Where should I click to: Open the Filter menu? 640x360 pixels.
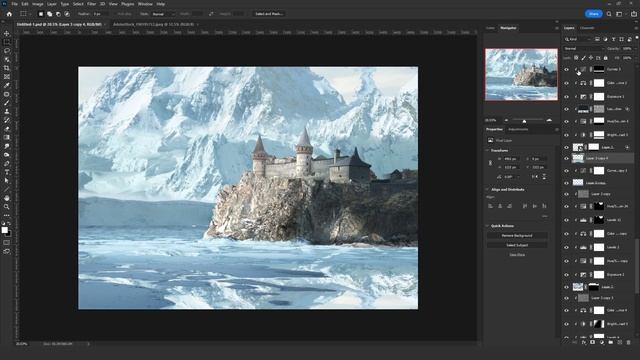pyautogui.click(x=92, y=4)
